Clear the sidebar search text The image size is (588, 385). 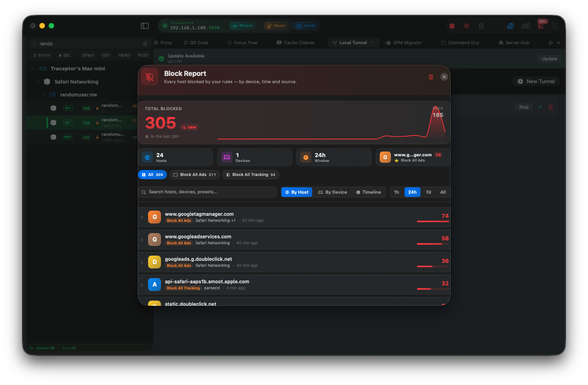point(145,43)
